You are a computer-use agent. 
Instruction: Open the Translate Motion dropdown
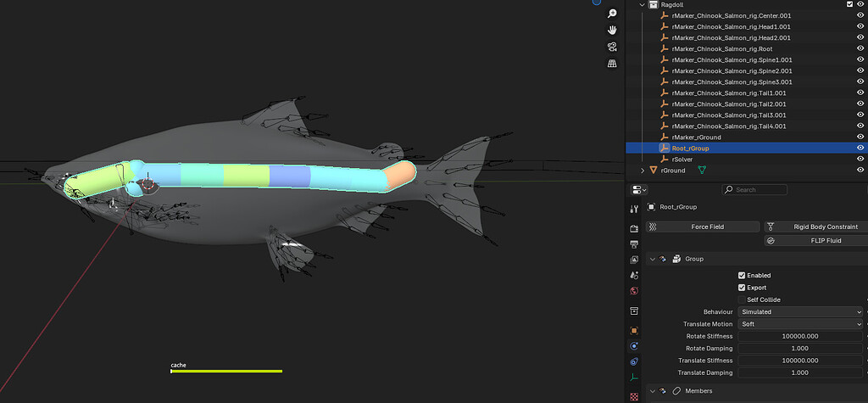[x=800, y=324]
